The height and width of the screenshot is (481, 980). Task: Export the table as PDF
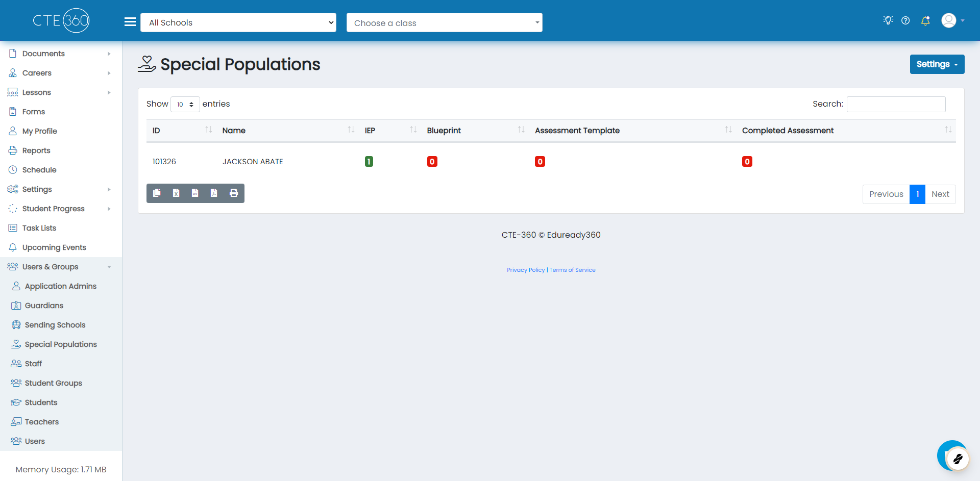pyautogui.click(x=214, y=193)
